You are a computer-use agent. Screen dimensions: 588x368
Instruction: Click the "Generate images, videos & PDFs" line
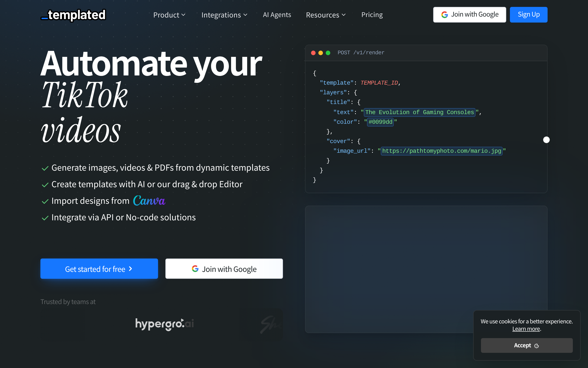(x=160, y=168)
